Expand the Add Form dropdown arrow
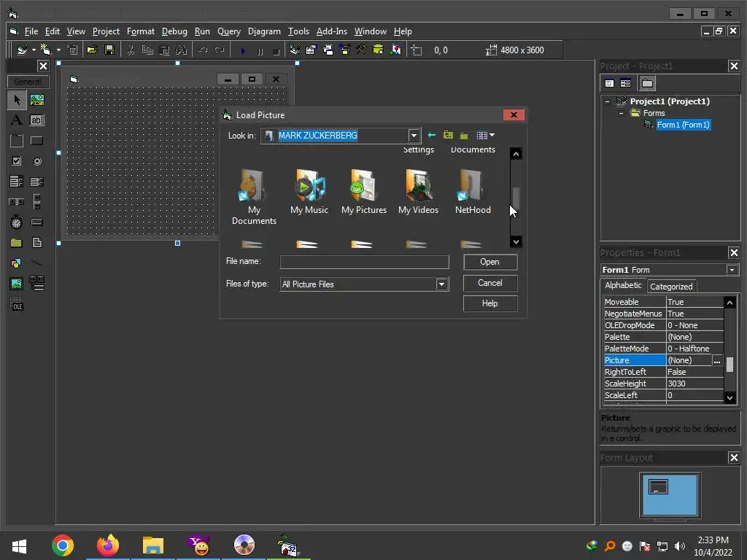 point(58,50)
